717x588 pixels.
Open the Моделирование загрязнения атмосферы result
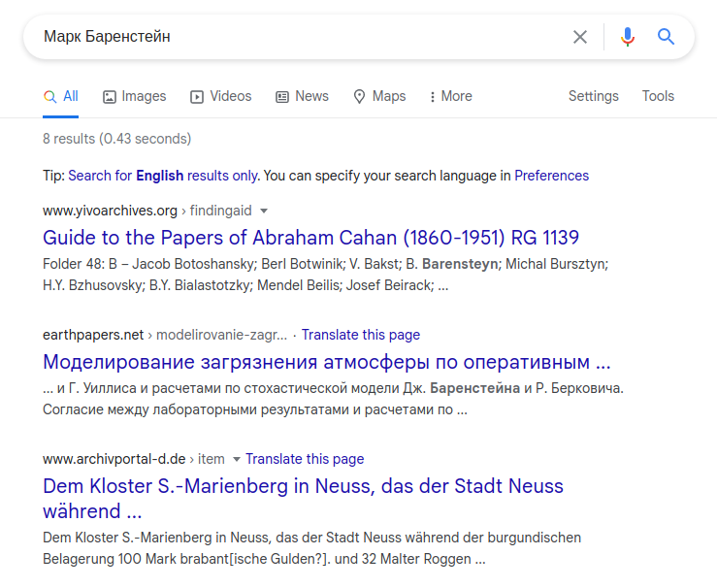click(x=327, y=362)
